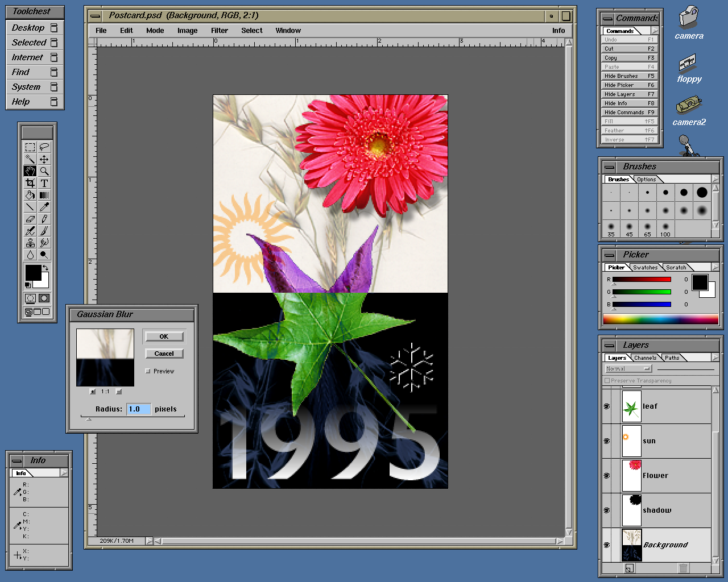This screenshot has width=728, height=582.
Task: Select the Zoom magnifier tool
Action: click(44, 171)
